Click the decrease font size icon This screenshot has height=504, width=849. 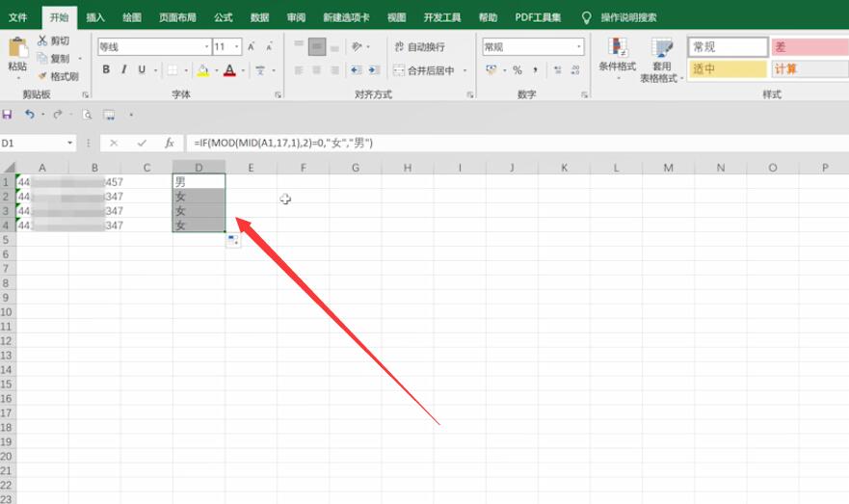269,47
